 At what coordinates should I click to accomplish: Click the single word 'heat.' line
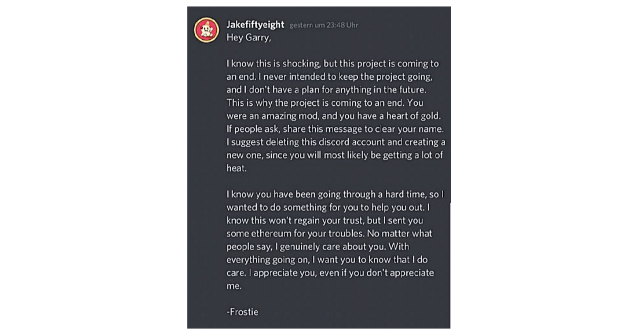(236, 168)
